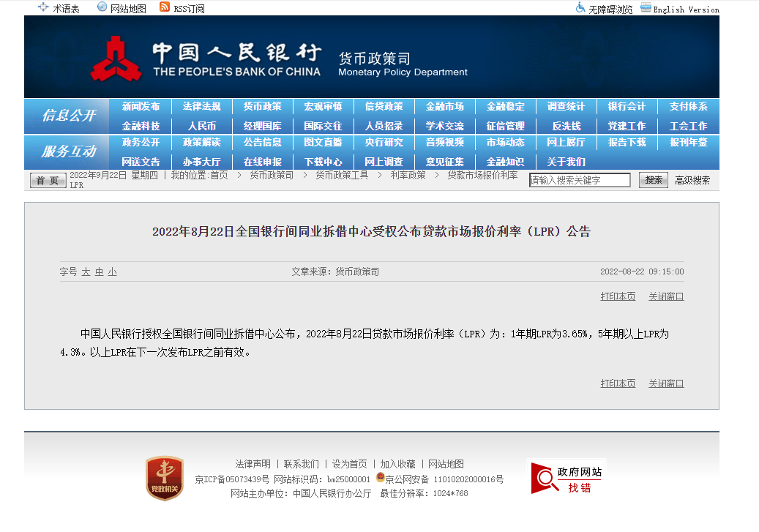This screenshot has width=759, height=532.
Task: Click the 搜索 search button
Action: [x=654, y=180]
